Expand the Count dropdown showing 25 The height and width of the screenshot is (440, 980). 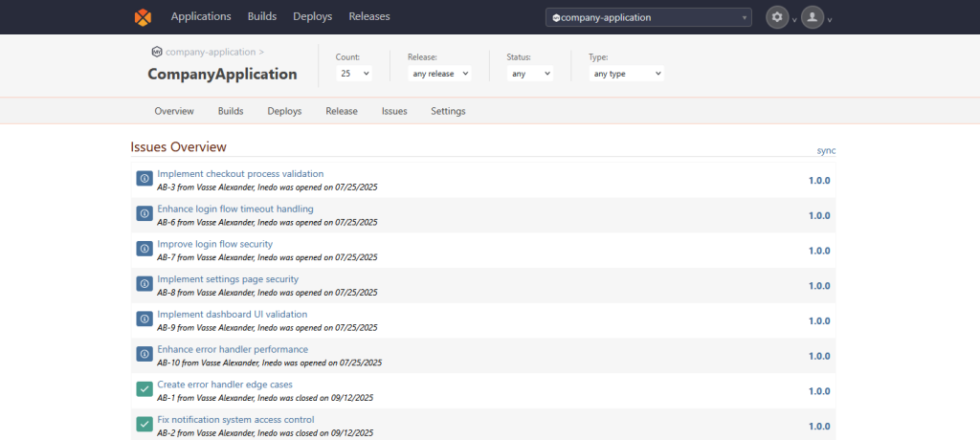pyautogui.click(x=354, y=74)
